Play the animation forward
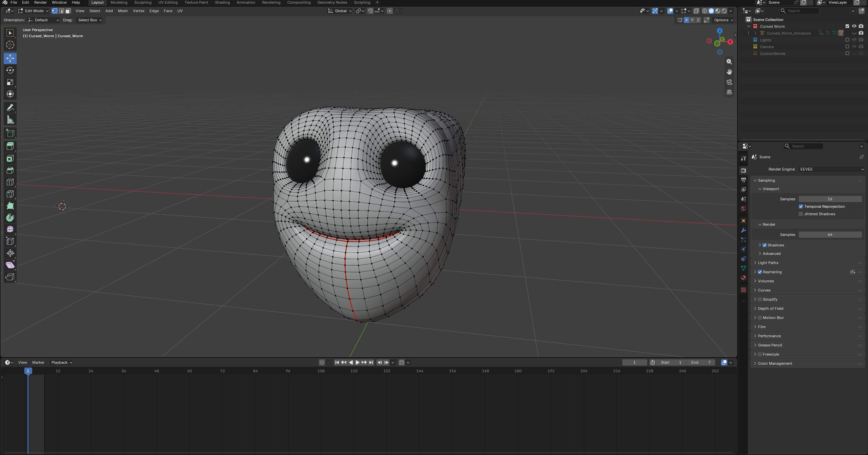Image resolution: width=868 pixels, height=455 pixels. pos(357,362)
